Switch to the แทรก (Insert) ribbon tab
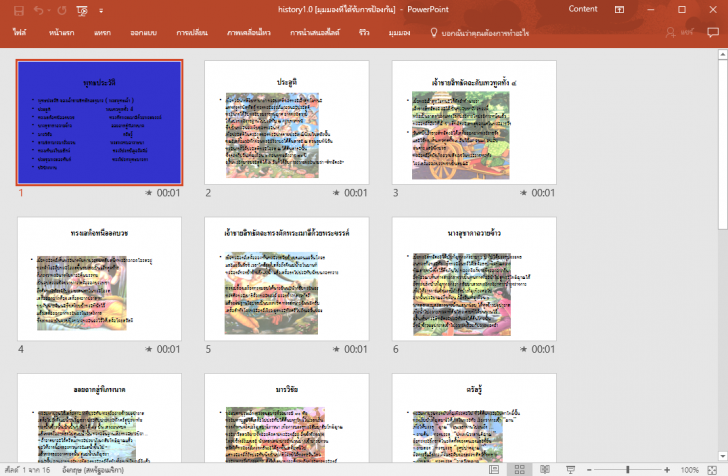The height and width of the screenshot is (476, 728). tap(102, 33)
